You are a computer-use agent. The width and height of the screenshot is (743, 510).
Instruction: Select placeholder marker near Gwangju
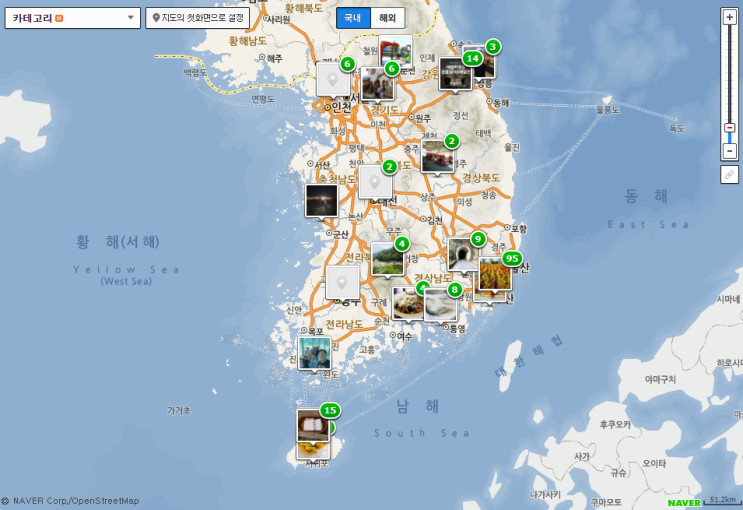coord(342,283)
